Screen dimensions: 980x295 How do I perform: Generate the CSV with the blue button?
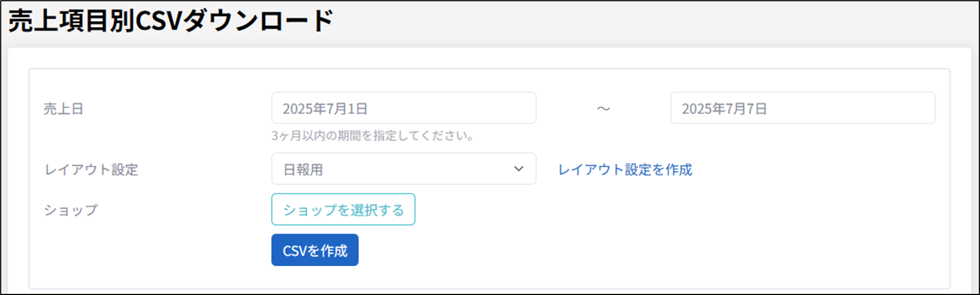(x=315, y=250)
